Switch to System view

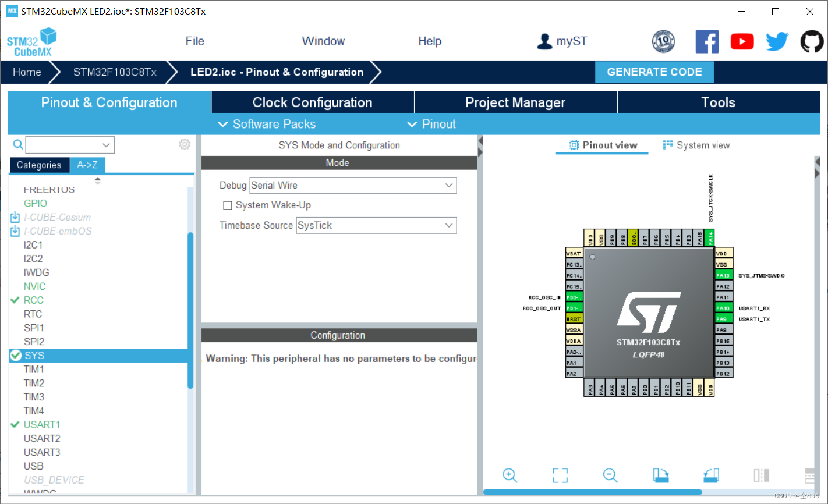tap(696, 145)
